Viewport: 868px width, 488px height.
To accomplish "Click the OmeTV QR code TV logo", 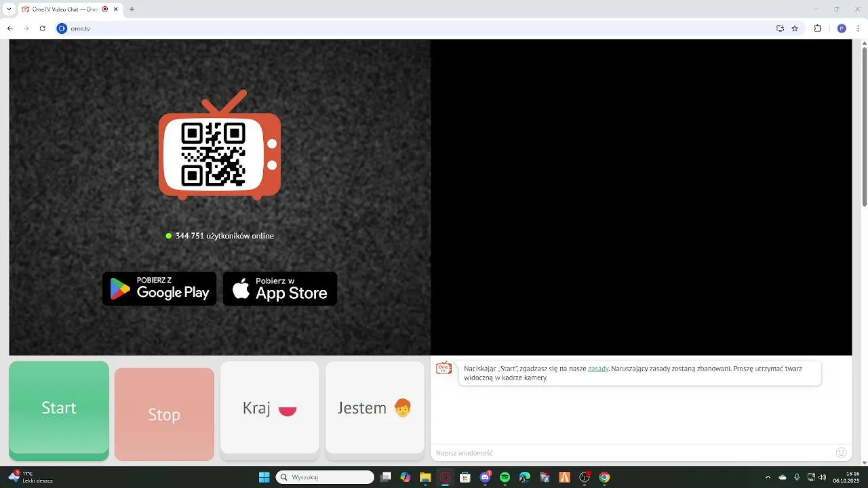I will [220, 146].
